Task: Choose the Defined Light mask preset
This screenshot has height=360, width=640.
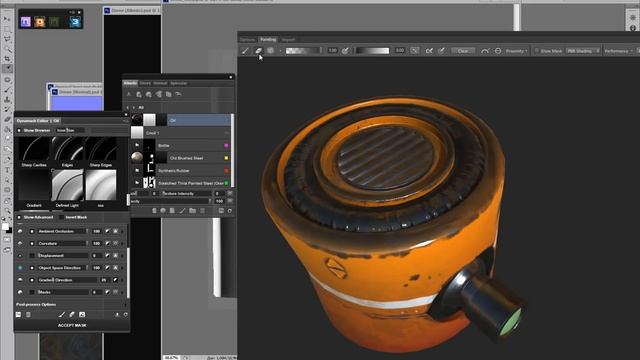Action: coord(67,186)
